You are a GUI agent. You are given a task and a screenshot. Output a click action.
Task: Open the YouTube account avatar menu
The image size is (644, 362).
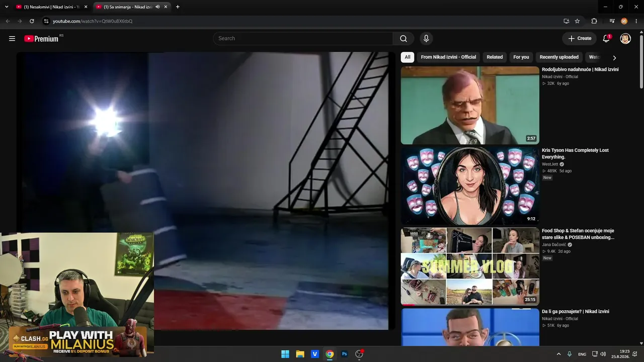click(x=625, y=39)
